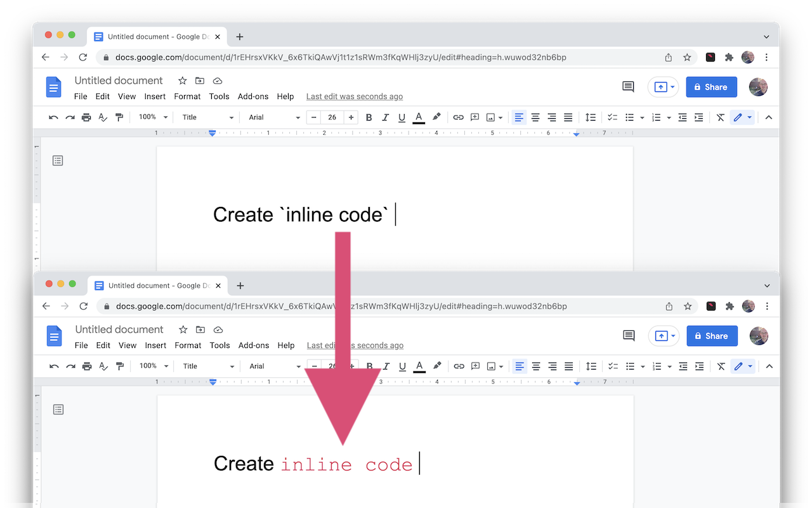Viewport: 812px width, 508px height.
Task: Increase indent in top window toolbar
Action: 698,117
